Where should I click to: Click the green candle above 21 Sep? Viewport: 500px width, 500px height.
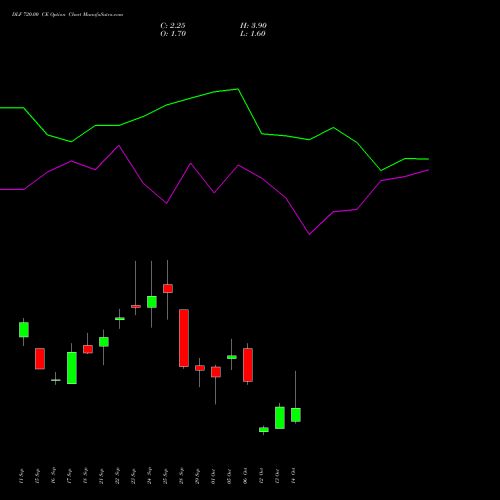(x=104, y=342)
